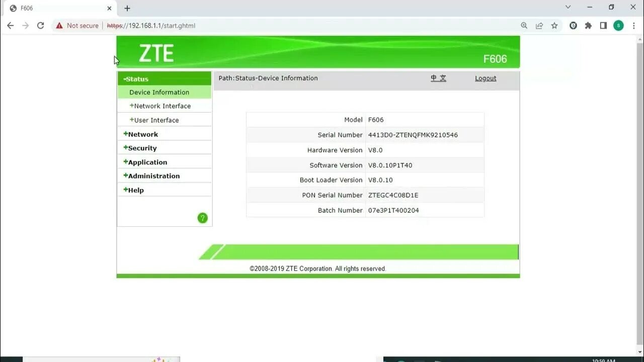644x362 pixels.
Task: Toggle the browser side panel icon
Action: (x=603, y=26)
